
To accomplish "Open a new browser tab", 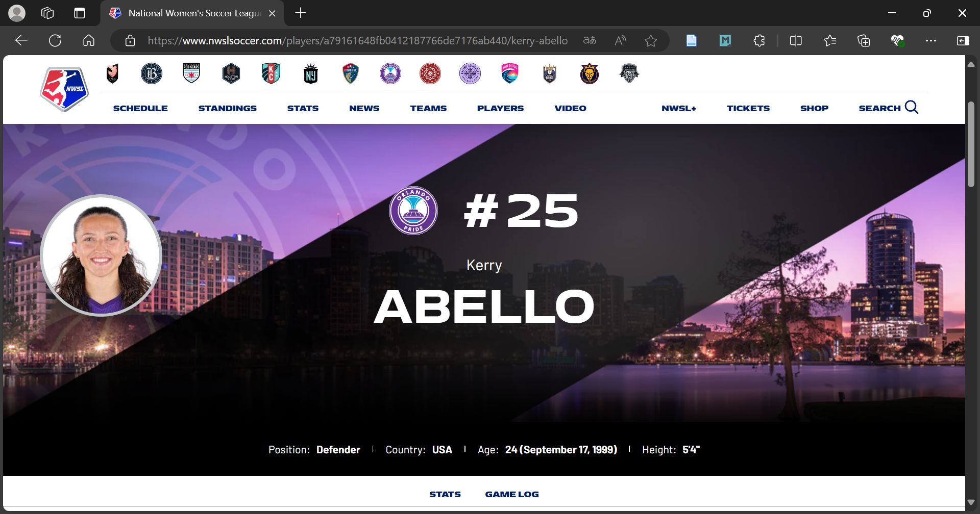I will click(x=301, y=13).
